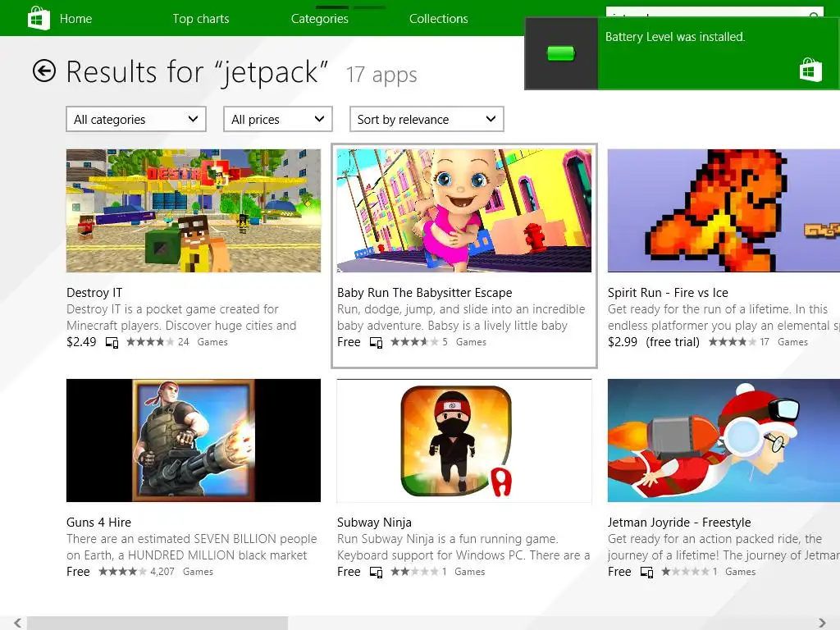The width and height of the screenshot is (840, 630).
Task: Click the horizontal scrollbar thumb
Action: 157,623
